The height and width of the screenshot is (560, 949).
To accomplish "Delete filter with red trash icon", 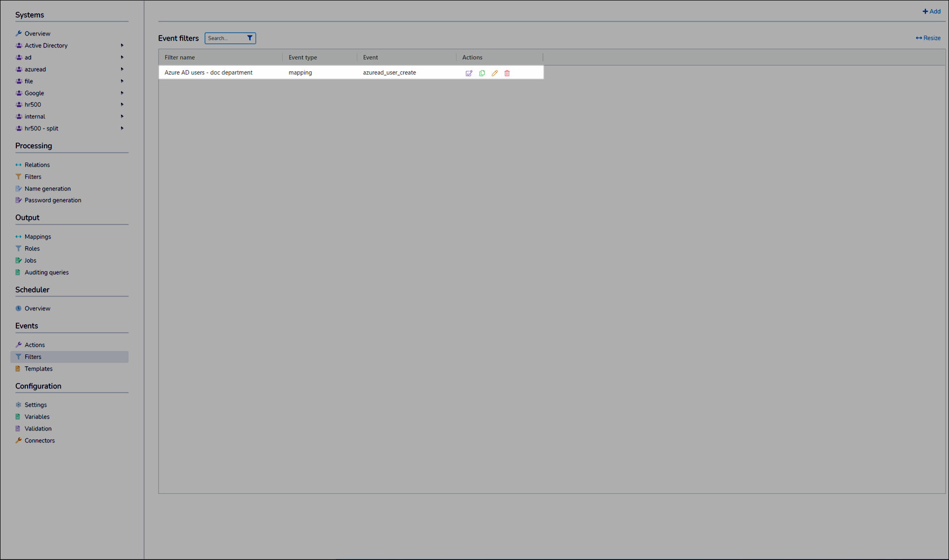I will (507, 73).
